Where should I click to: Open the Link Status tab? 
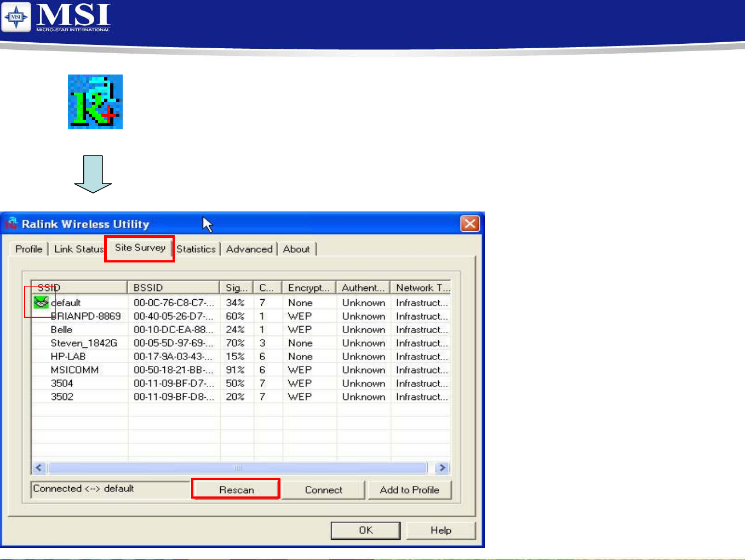click(x=79, y=249)
